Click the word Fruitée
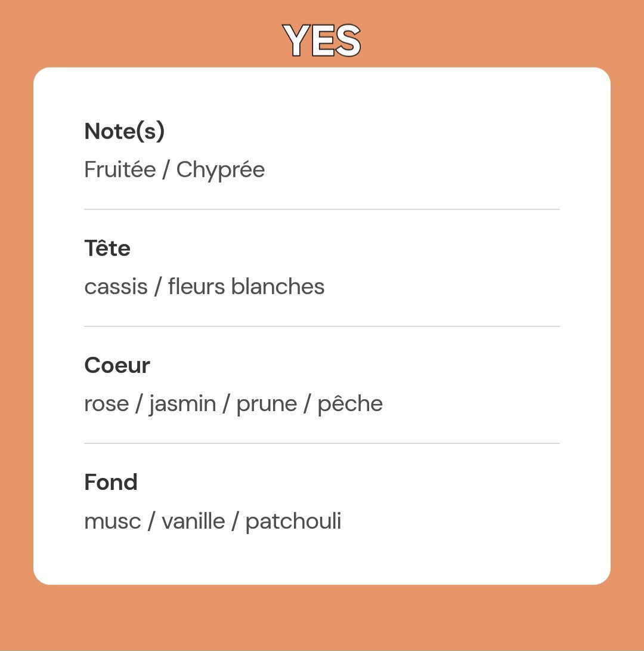 coord(119,169)
